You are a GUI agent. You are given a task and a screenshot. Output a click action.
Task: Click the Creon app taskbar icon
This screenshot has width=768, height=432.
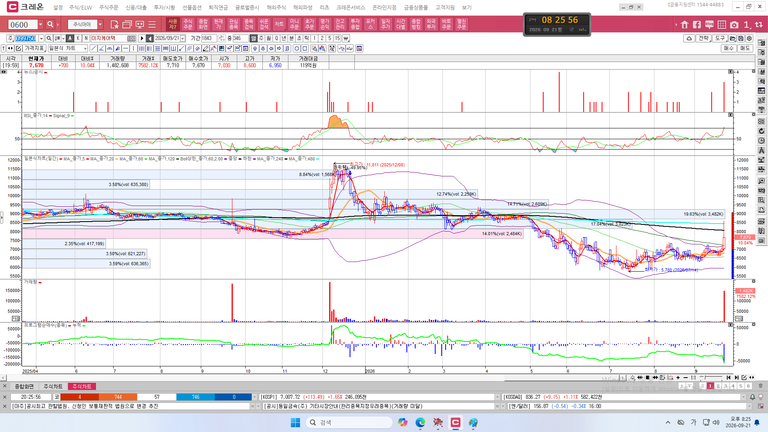456,422
